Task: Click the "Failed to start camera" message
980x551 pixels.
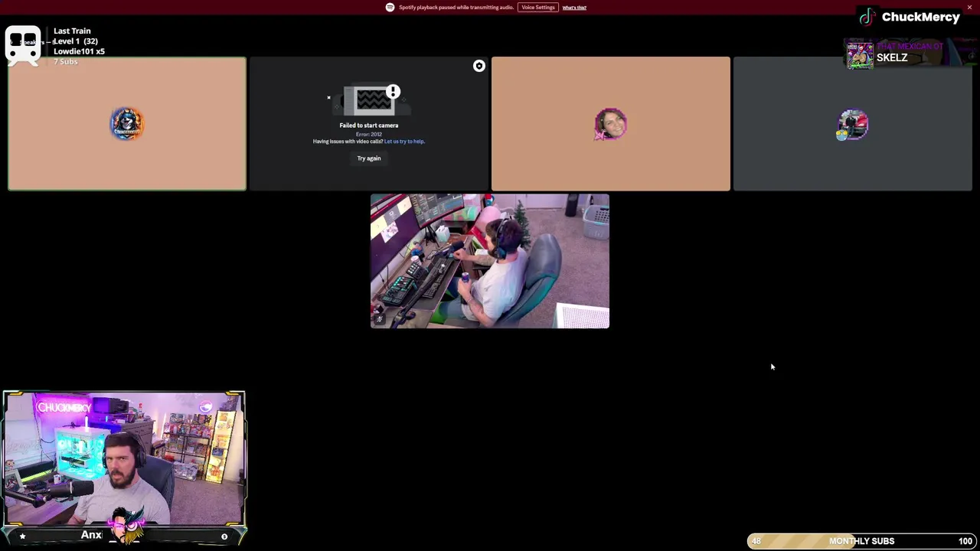Action: [368, 126]
